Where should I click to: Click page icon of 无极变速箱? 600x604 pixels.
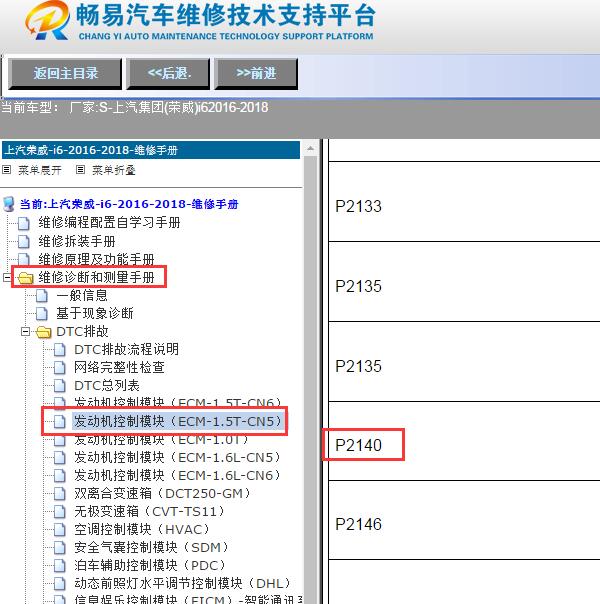point(60,512)
